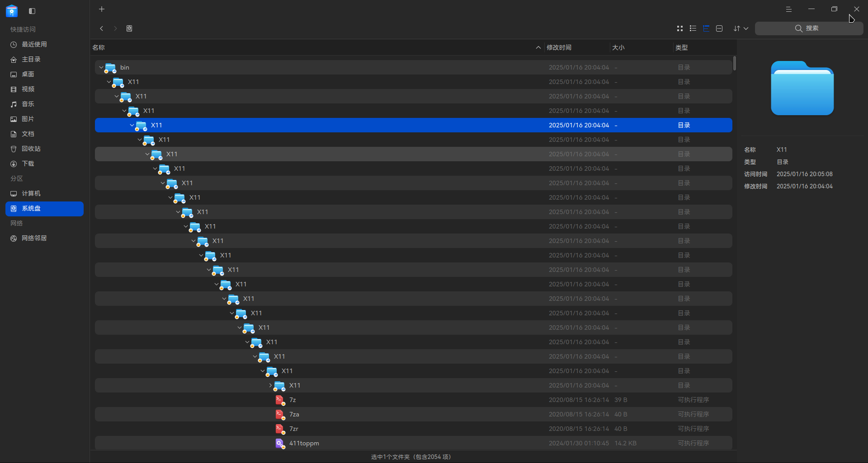868x463 pixels.
Task: Select 计算机 in the sidebar
Action: coord(44,193)
